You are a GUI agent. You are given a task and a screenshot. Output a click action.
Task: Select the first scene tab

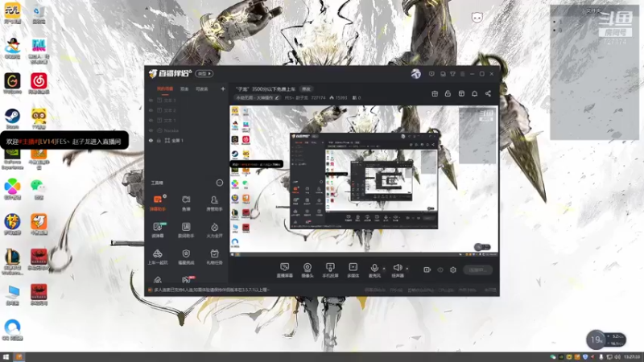(165, 88)
